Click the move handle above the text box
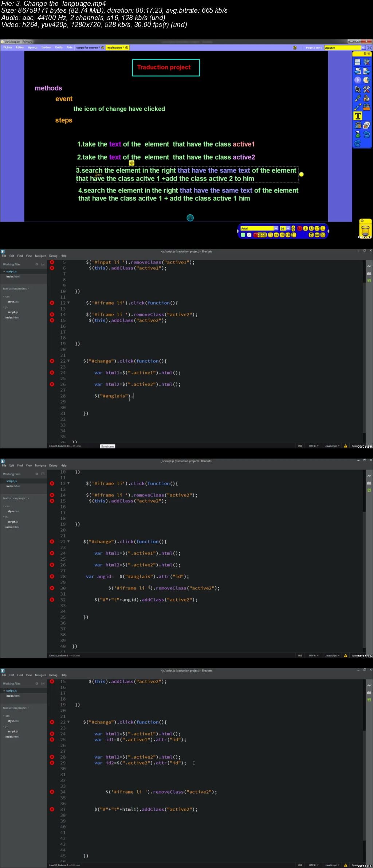 [x=131, y=163]
